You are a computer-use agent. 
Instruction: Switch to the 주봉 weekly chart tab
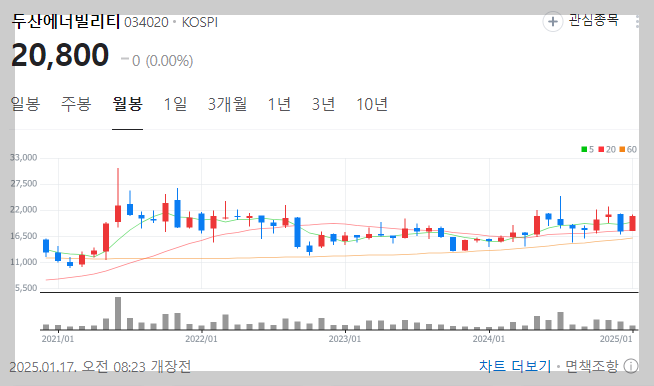coord(76,104)
